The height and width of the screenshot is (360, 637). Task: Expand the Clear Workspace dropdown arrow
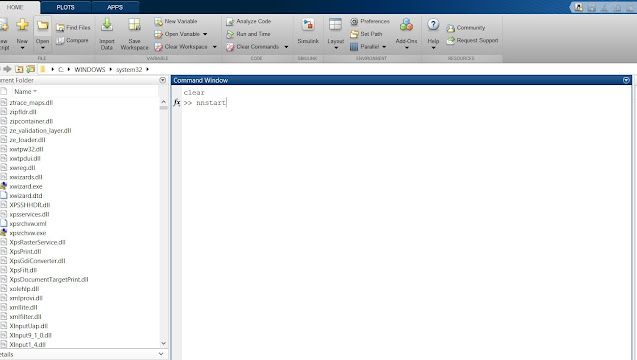214,47
